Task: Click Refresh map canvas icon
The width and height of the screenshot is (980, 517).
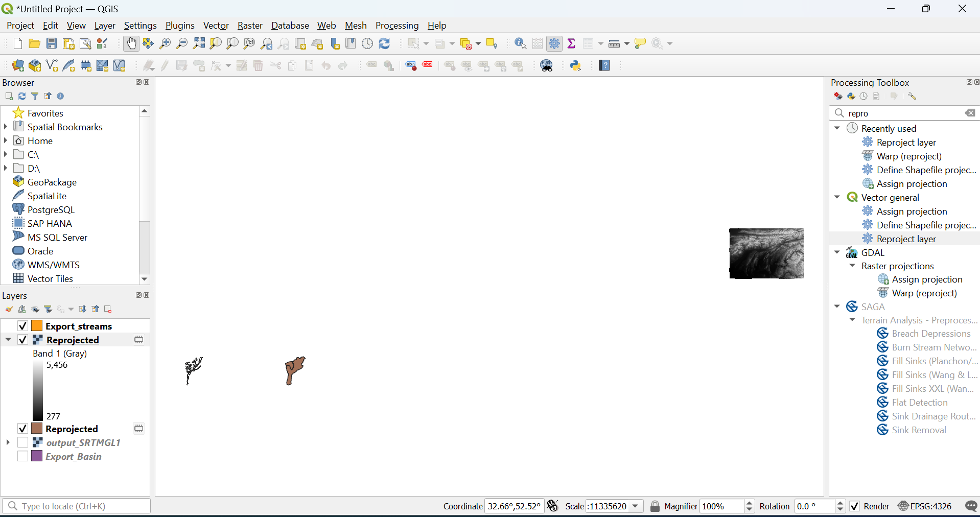Action: (x=385, y=44)
